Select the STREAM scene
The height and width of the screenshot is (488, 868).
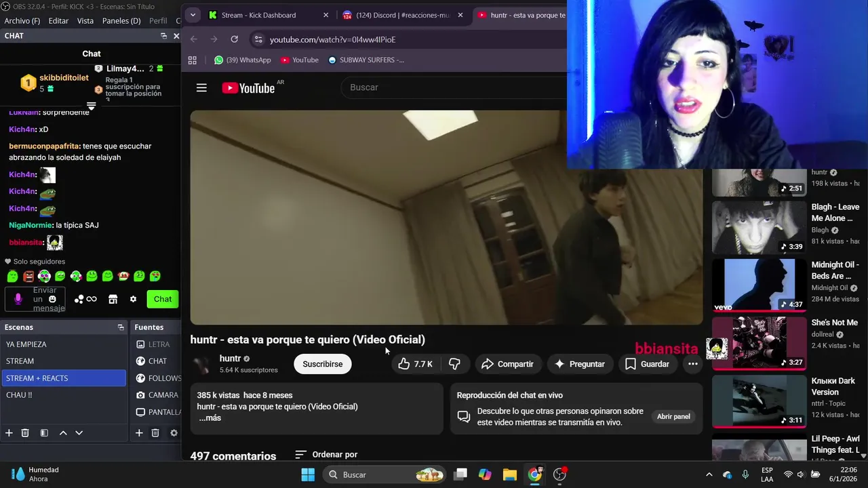(x=64, y=361)
